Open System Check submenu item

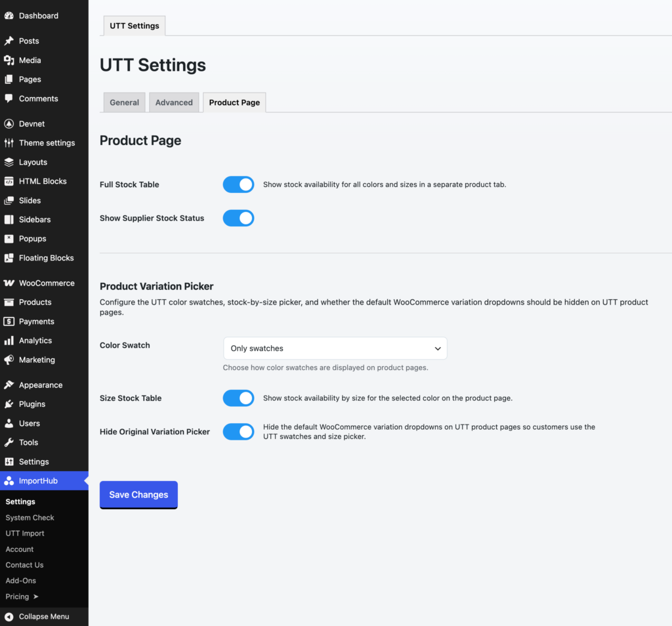click(30, 518)
